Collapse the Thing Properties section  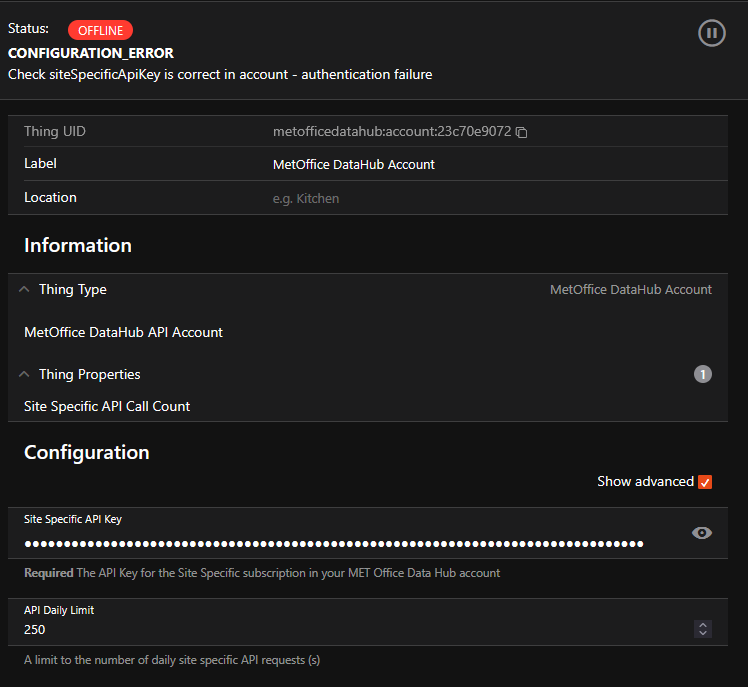[x=24, y=375]
